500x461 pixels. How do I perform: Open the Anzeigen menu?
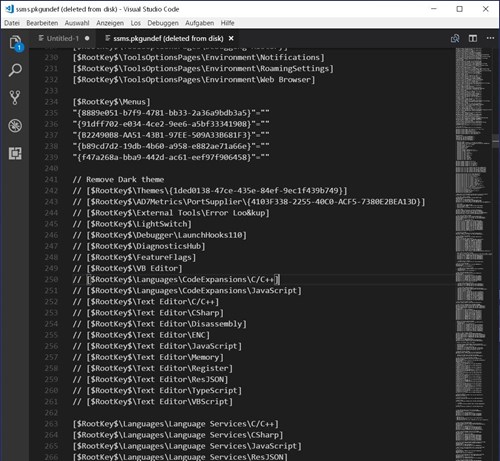[110, 23]
